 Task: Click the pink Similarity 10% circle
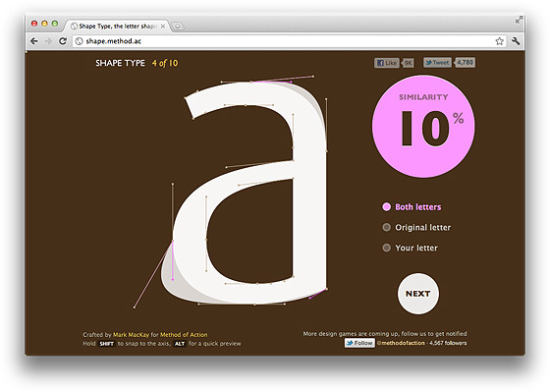(423, 127)
